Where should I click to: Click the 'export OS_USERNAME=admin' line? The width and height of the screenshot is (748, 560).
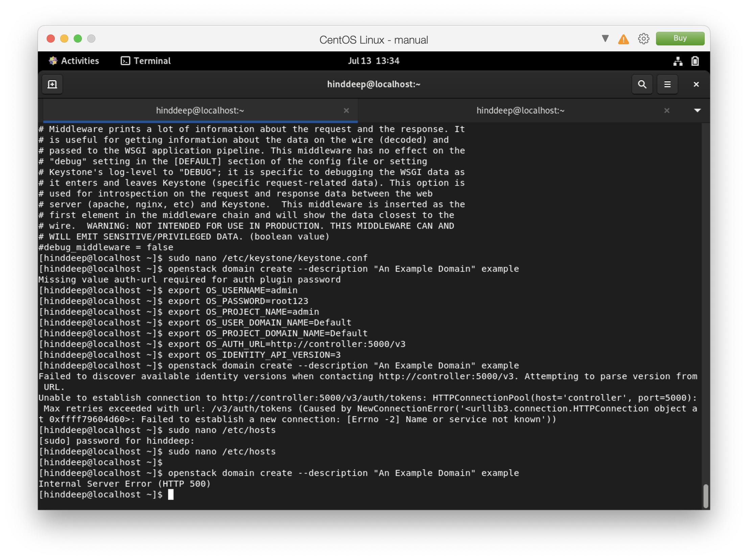click(x=168, y=290)
